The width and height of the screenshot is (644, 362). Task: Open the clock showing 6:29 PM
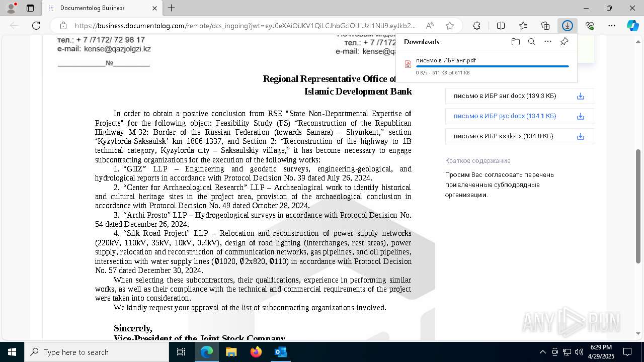coord(601,352)
